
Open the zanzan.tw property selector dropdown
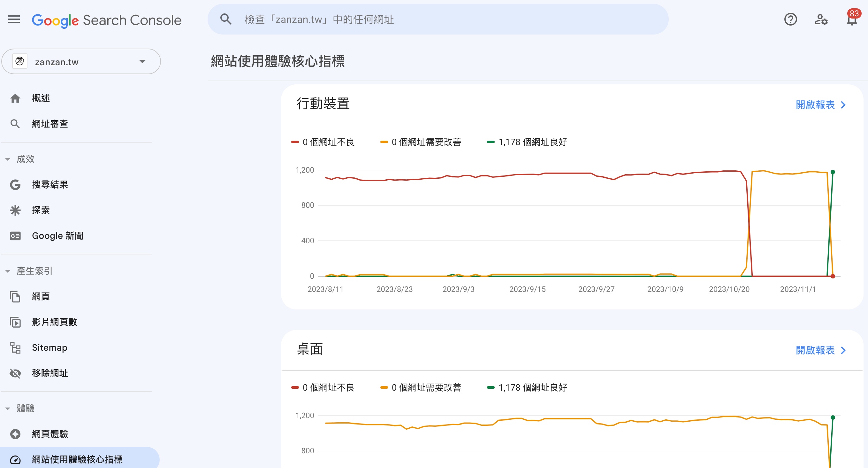[x=81, y=62]
